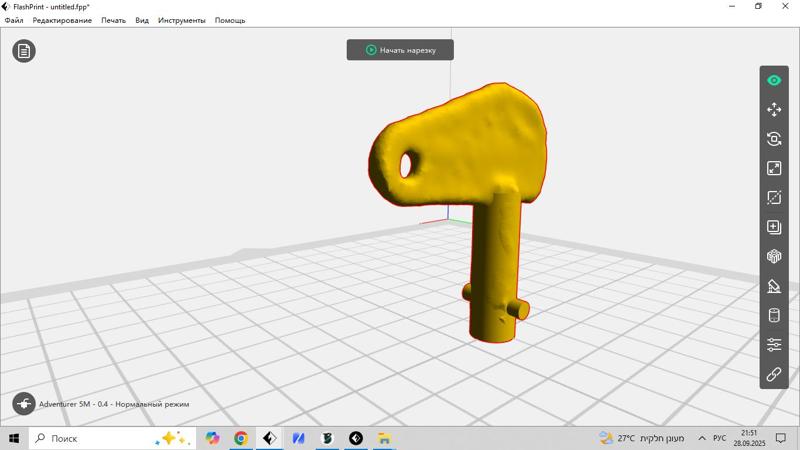The height and width of the screenshot is (450, 800).
Task: Open the cylinder shape tool
Action: point(774,315)
